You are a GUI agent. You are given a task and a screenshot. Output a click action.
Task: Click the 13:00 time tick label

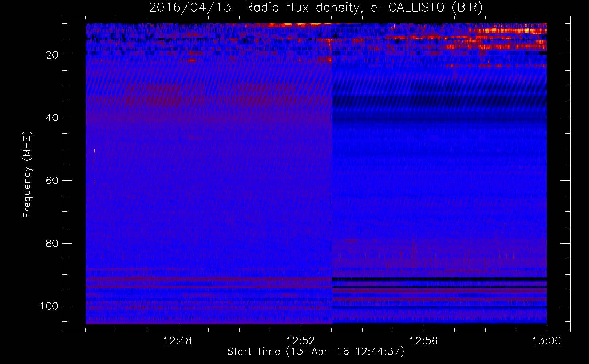click(546, 341)
